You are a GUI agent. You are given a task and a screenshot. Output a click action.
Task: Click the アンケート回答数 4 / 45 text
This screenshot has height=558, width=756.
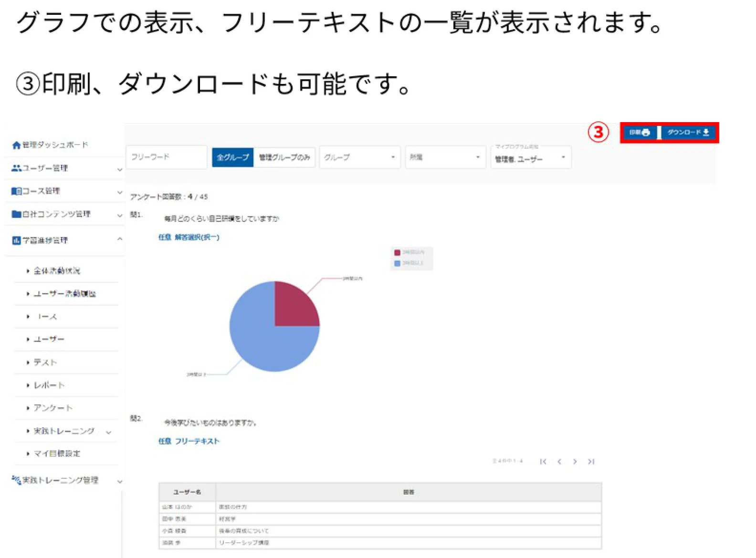[x=169, y=196]
